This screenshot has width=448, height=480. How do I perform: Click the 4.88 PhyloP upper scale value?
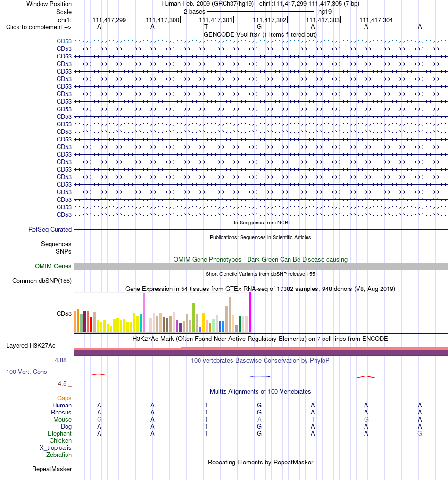(61, 360)
